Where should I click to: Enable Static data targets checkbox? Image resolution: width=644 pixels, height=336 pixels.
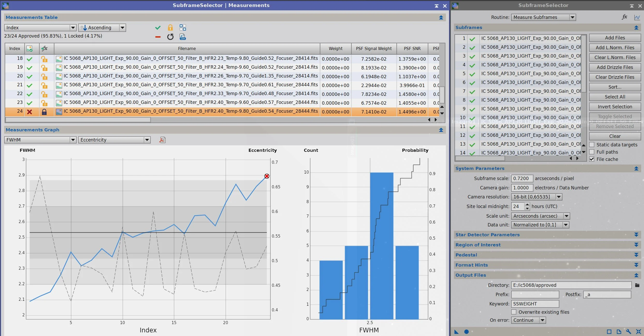coord(592,145)
